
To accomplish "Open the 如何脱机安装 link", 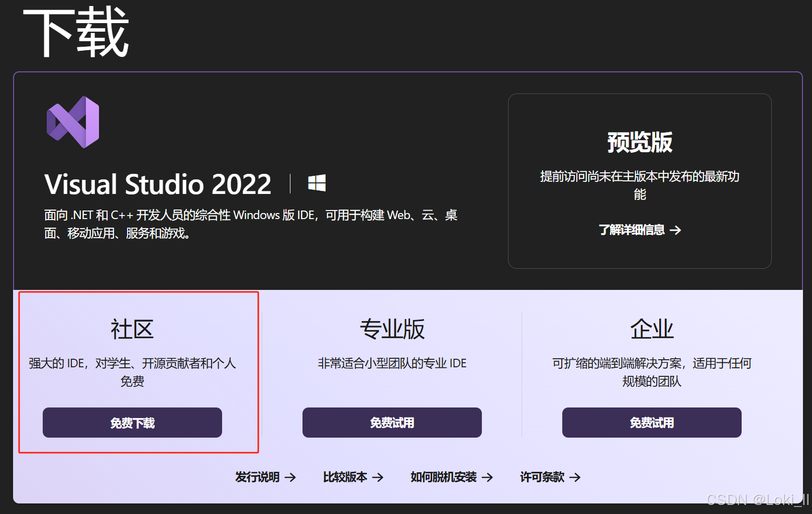I will tap(451, 477).
